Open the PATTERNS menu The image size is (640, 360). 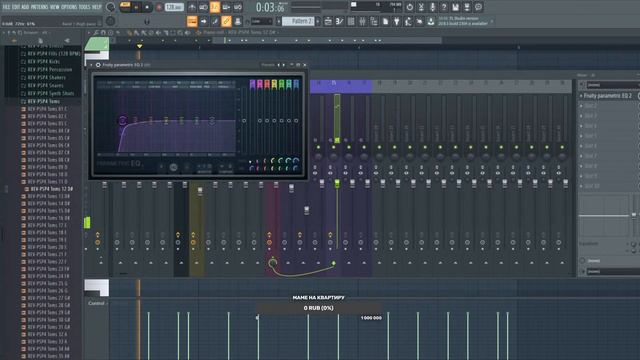pos(40,7)
